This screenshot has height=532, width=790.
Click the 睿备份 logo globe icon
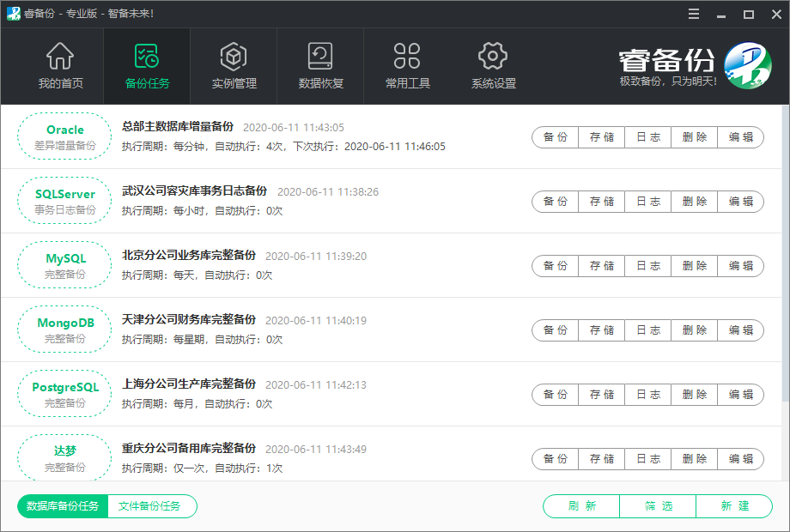[x=748, y=65]
